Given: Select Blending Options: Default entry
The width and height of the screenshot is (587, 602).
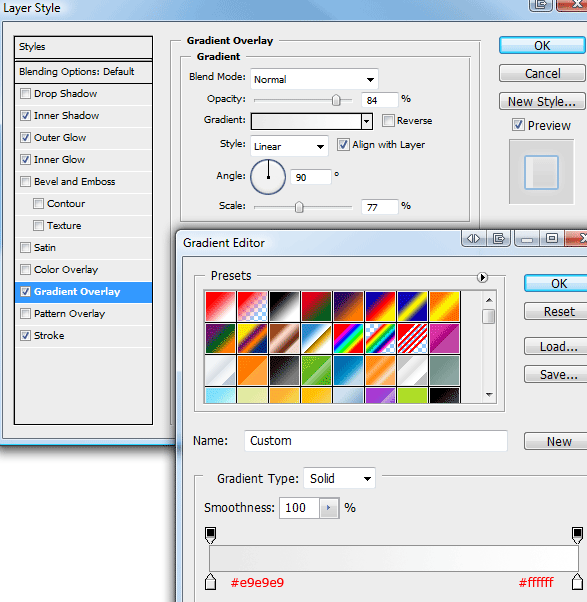Looking at the screenshot, I should 83,72.
